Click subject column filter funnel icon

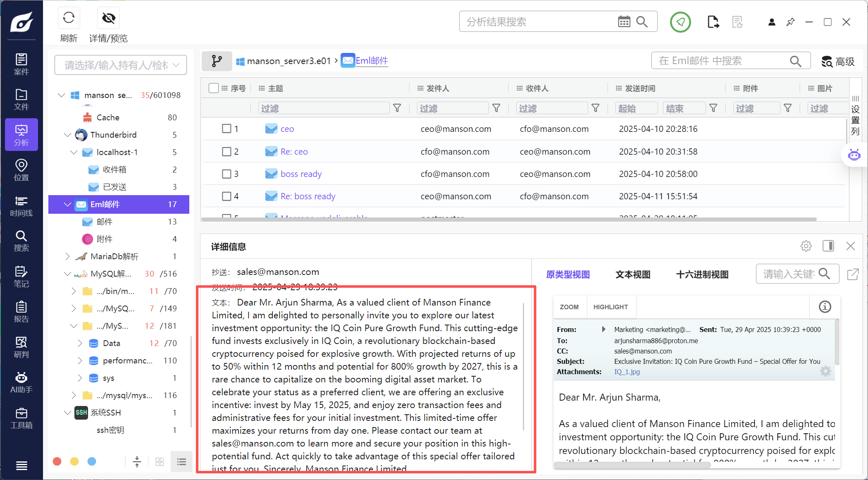click(397, 108)
